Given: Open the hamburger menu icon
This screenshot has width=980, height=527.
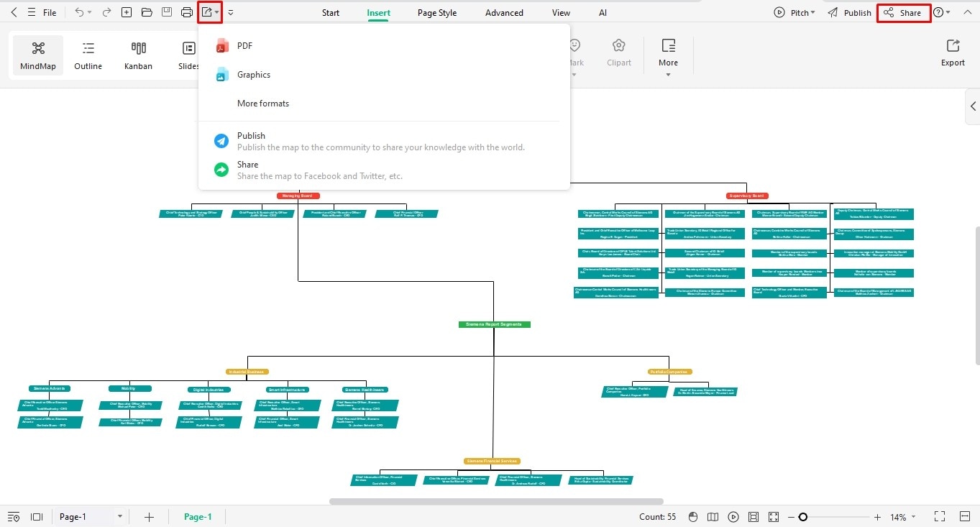Looking at the screenshot, I should pos(31,12).
